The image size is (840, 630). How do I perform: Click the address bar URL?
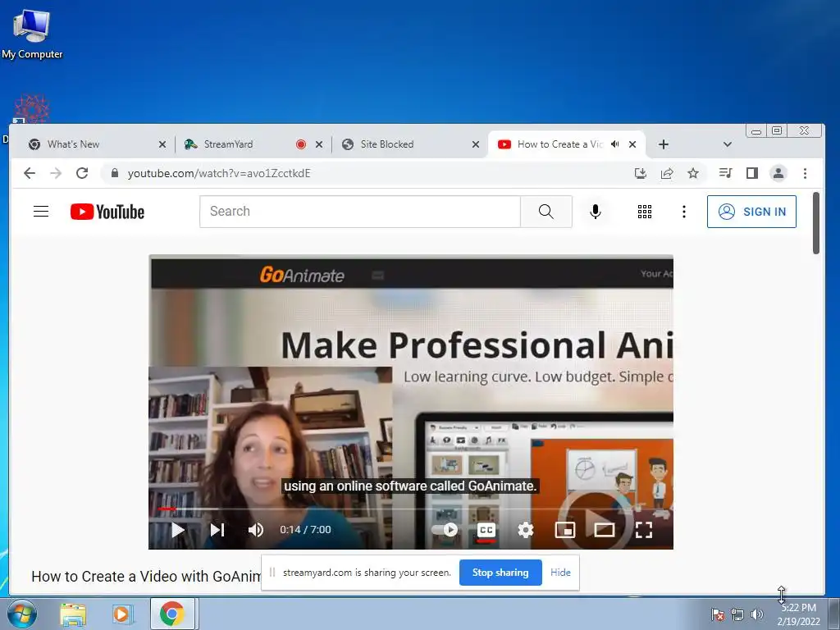coord(218,173)
